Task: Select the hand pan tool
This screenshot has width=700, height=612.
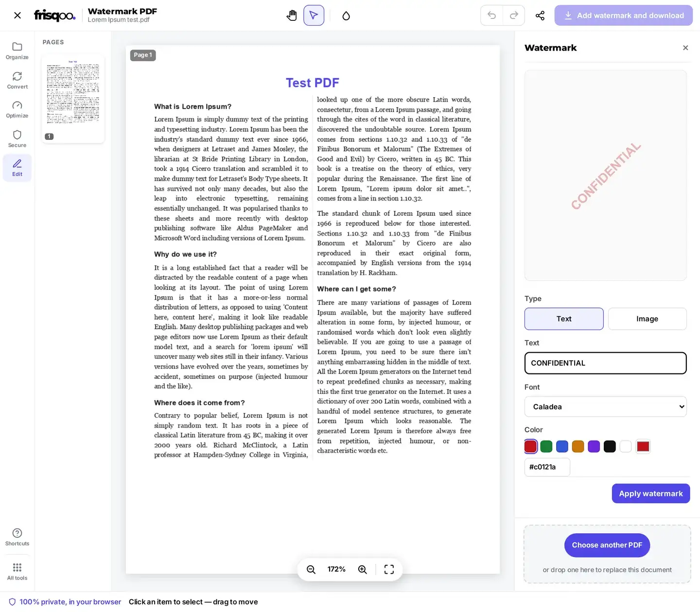Action: point(292,16)
